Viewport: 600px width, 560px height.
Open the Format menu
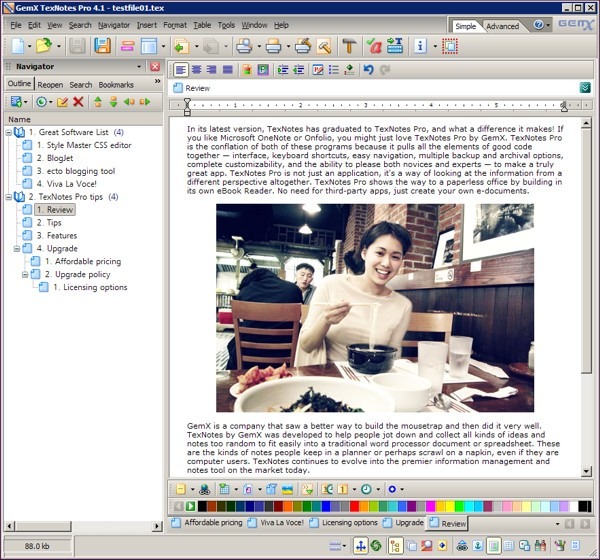175,25
